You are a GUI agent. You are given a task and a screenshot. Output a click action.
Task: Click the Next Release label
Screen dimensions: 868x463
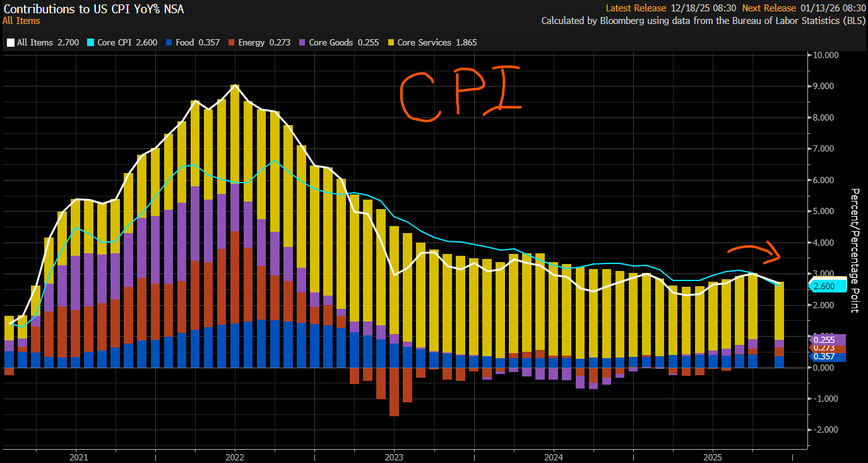click(768, 8)
